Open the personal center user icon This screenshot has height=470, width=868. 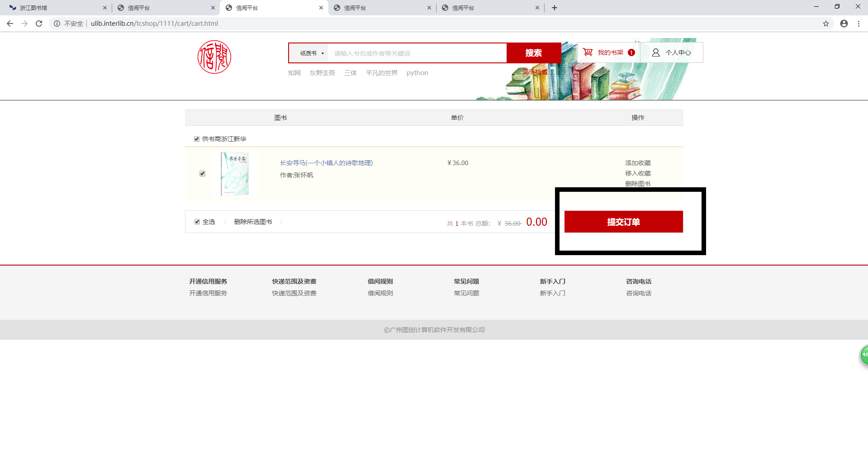[x=655, y=52]
